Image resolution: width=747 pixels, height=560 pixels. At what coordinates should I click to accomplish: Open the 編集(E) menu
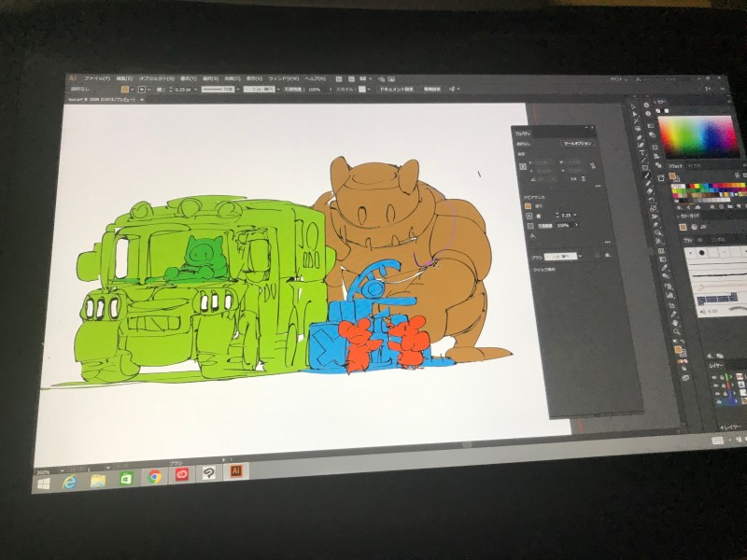[x=124, y=78]
